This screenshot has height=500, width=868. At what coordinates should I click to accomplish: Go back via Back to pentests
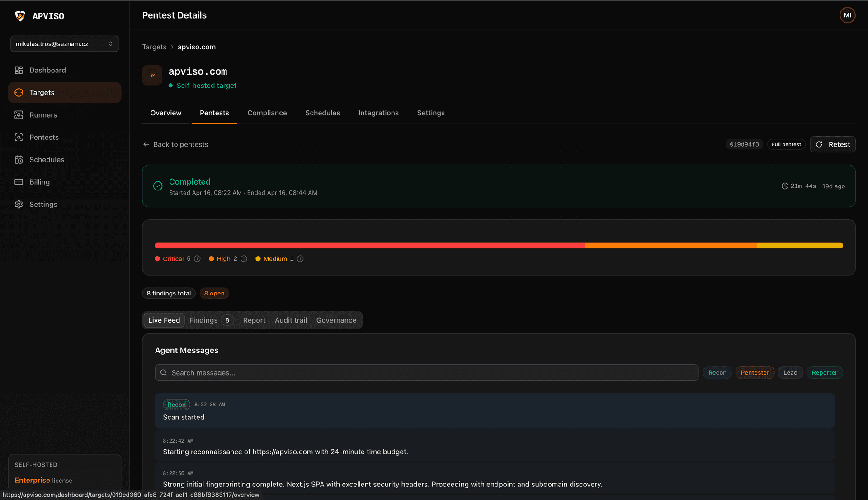175,144
